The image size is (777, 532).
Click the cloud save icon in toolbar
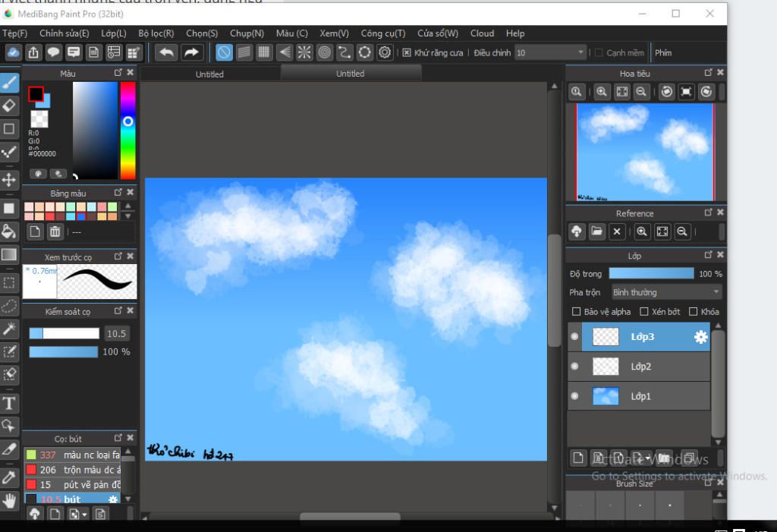pos(14,52)
